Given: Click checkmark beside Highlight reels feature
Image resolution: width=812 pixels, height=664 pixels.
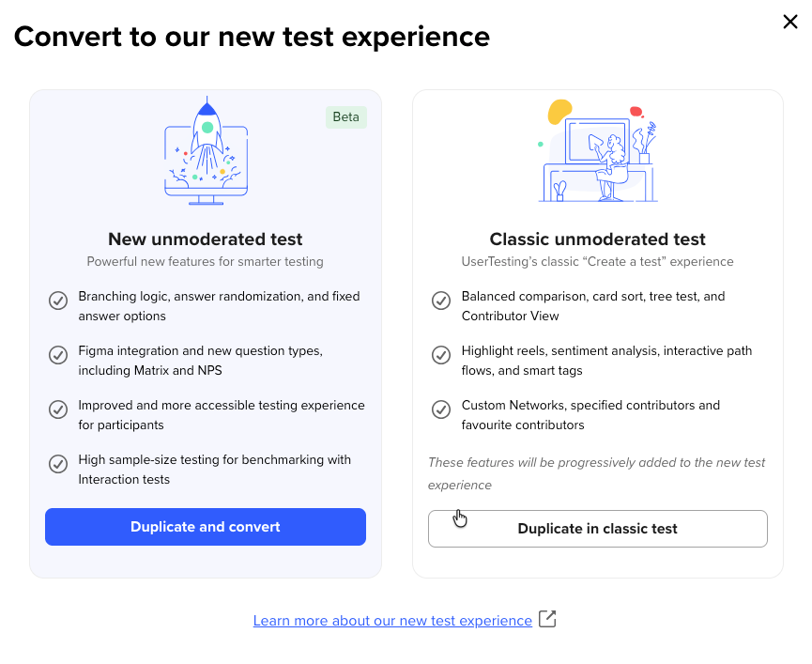Looking at the screenshot, I should pos(441,355).
